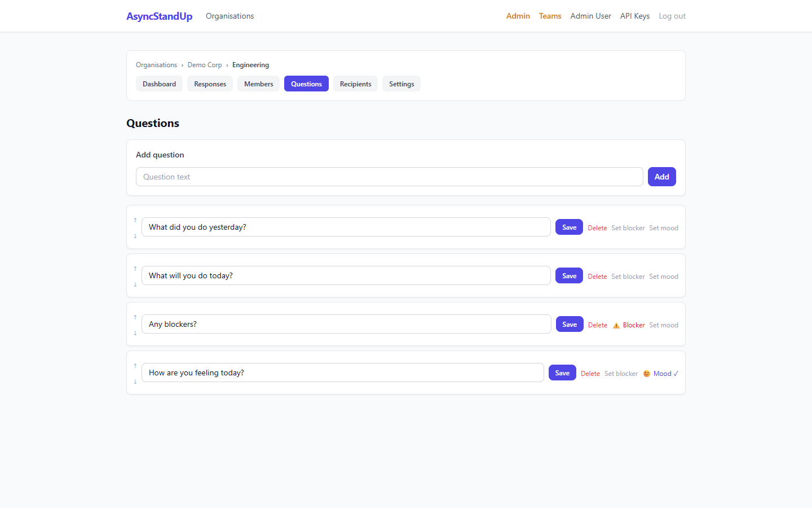Click the AsyncStandUp logo

(x=159, y=16)
